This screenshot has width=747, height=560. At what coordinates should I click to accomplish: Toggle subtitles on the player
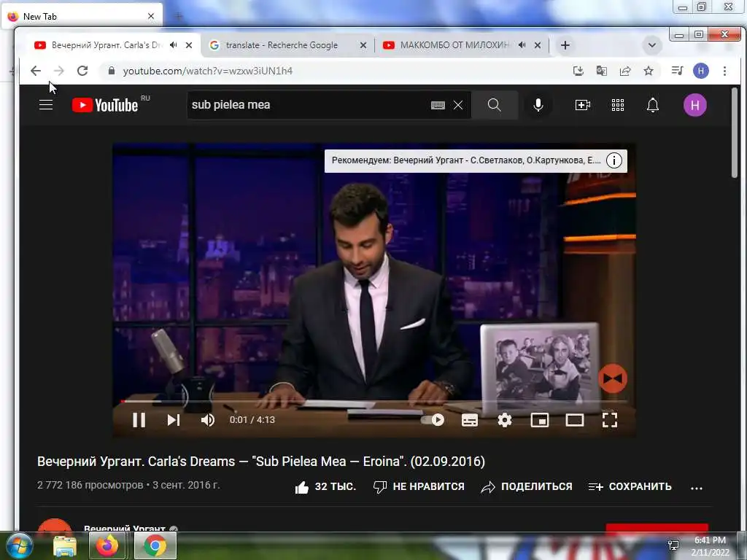[x=470, y=419]
